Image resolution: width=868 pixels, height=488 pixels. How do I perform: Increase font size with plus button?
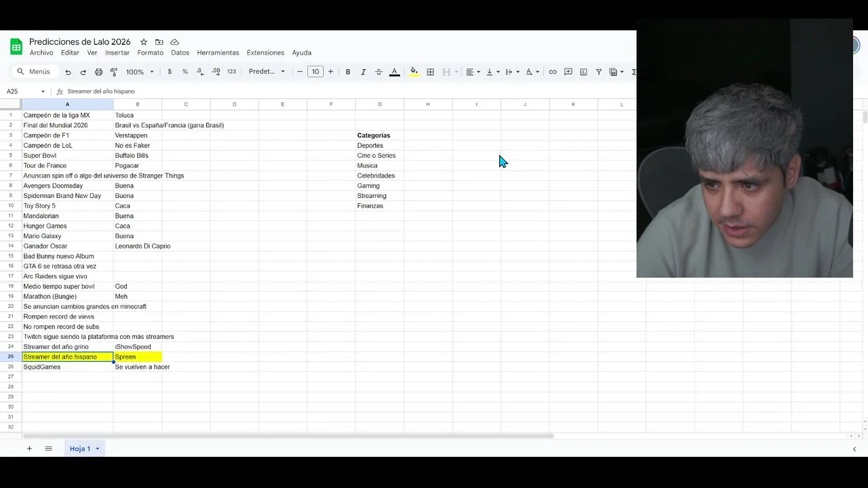click(330, 72)
